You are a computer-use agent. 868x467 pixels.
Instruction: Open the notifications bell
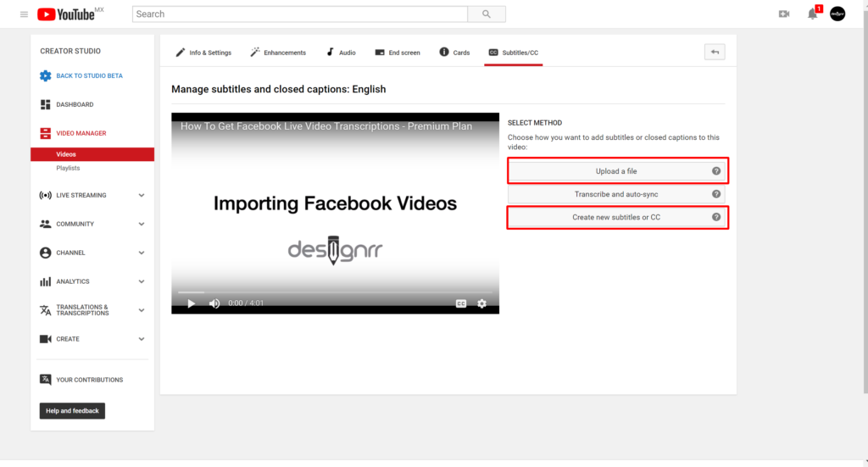812,14
